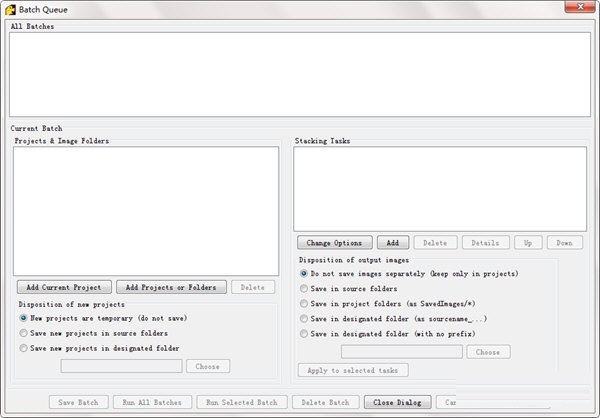Screen dimensions: 600x418
Task: Click Run All Batches button
Action: click(152, 402)
